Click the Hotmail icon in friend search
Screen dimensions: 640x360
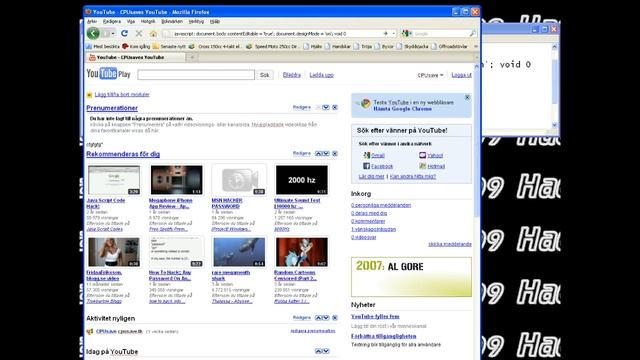(x=422, y=166)
